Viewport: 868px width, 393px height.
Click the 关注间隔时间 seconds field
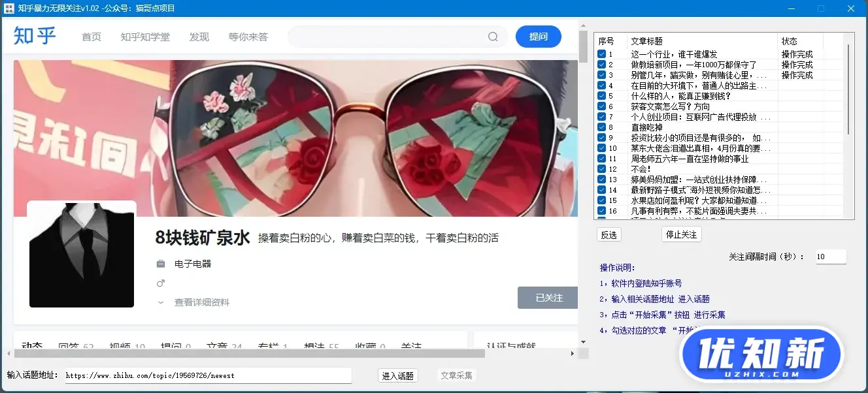[x=831, y=257]
